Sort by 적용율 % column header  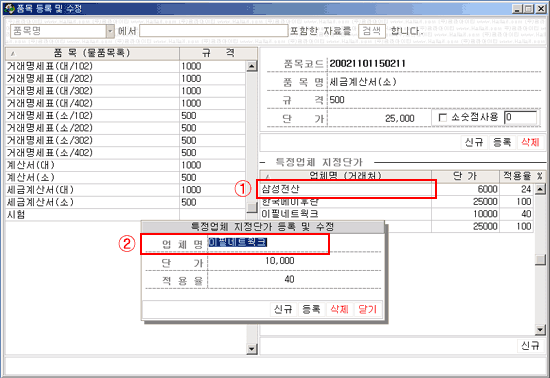click(523, 176)
